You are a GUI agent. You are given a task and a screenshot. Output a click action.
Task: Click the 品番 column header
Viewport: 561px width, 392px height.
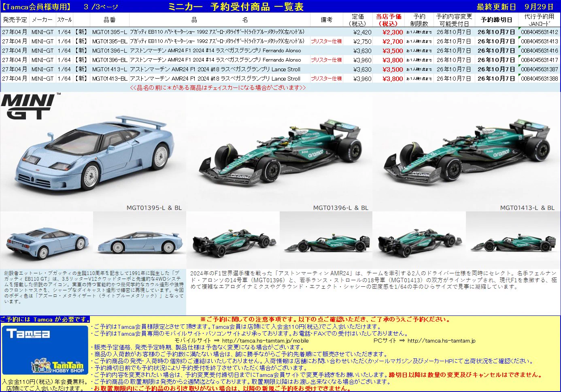pos(109,19)
